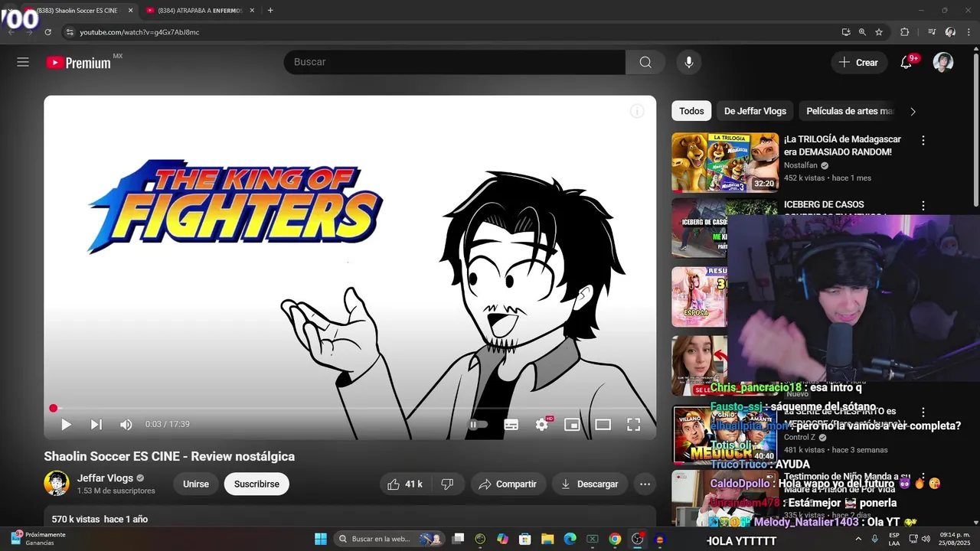Open the YouTube guide hamburger menu
Viewport: 980px width, 551px height.
pos(23,62)
